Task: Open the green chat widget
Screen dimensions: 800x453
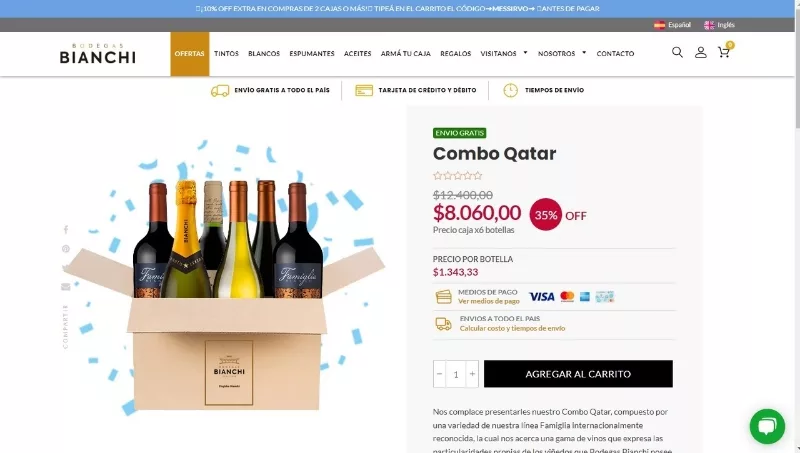Action: click(x=767, y=427)
